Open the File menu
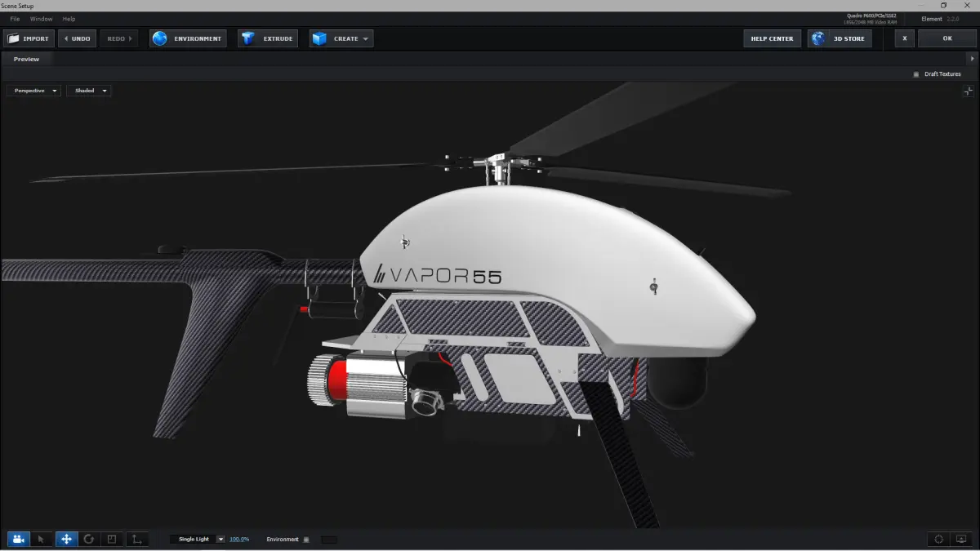This screenshot has width=980, height=551. click(x=15, y=19)
